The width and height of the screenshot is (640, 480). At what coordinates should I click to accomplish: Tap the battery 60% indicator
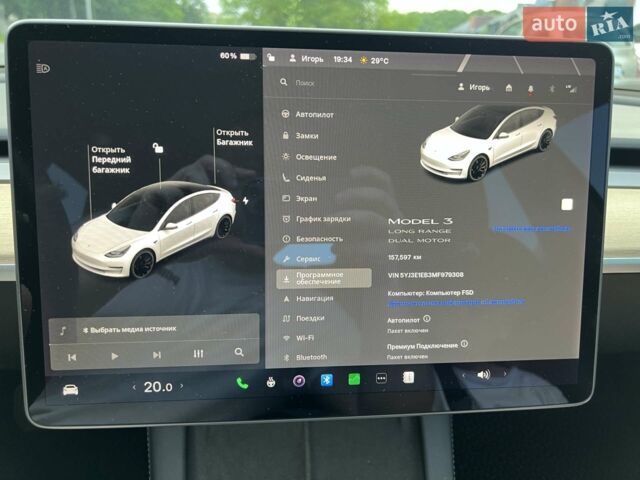tap(238, 56)
